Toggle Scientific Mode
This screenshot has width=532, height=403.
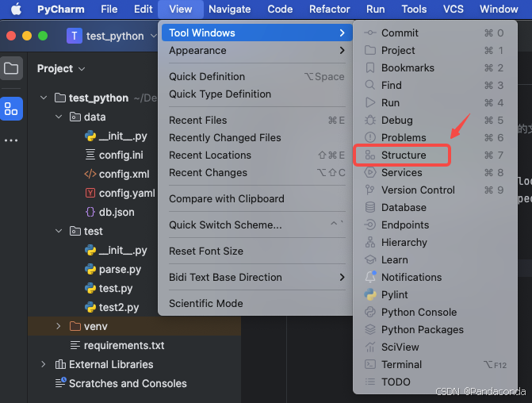pyautogui.click(x=257, y=304)
